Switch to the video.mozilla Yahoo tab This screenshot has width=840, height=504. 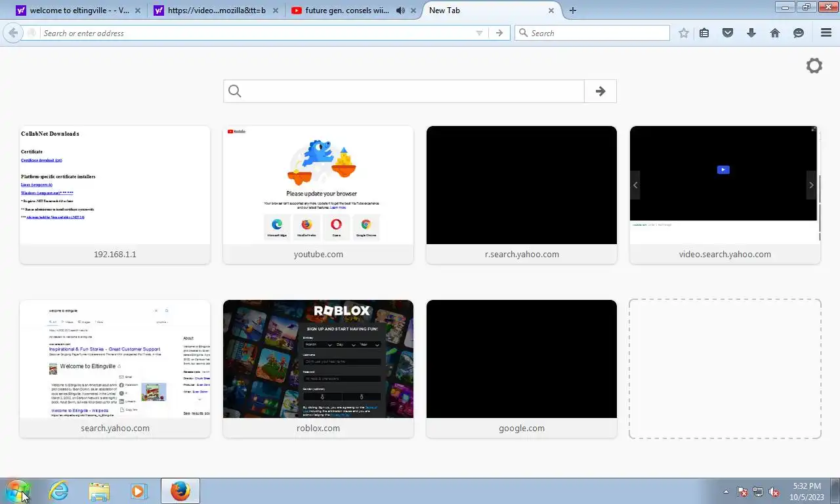(216, 10)
